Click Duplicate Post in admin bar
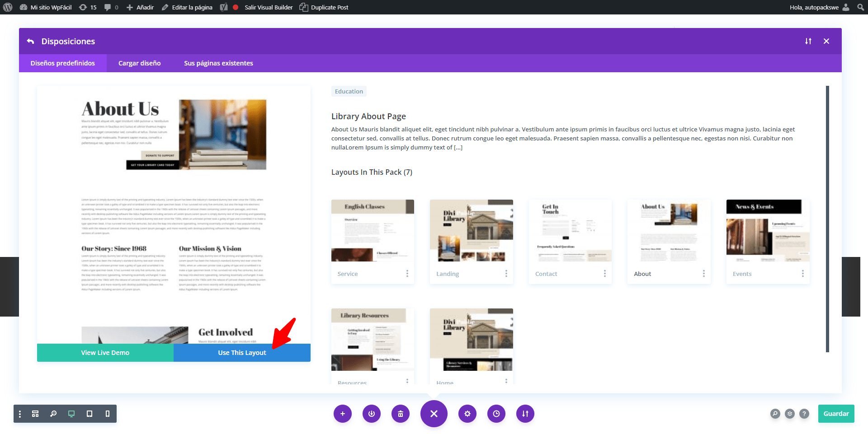 click(324, 7)
